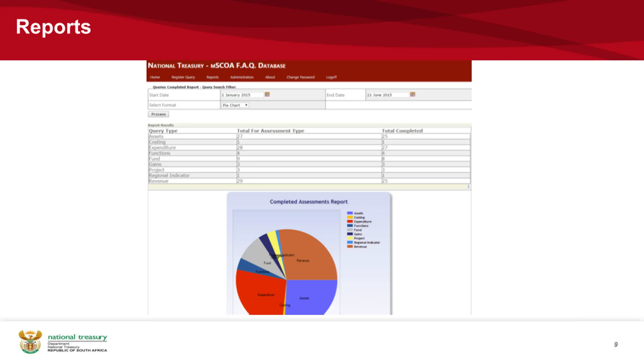The width and height of the screenshot is (644, 362).
Task: Click the Process button
Action: click(x=158, y=114)
